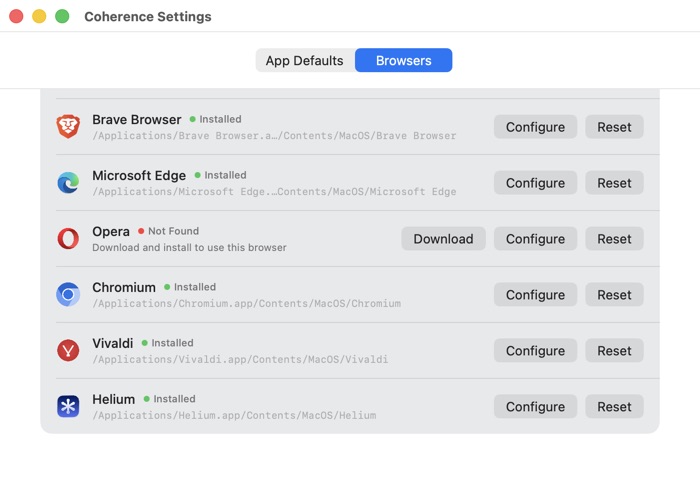Maximize window with the green button
The width and height of the screenshot is (700, 482).
coord(62,17)
